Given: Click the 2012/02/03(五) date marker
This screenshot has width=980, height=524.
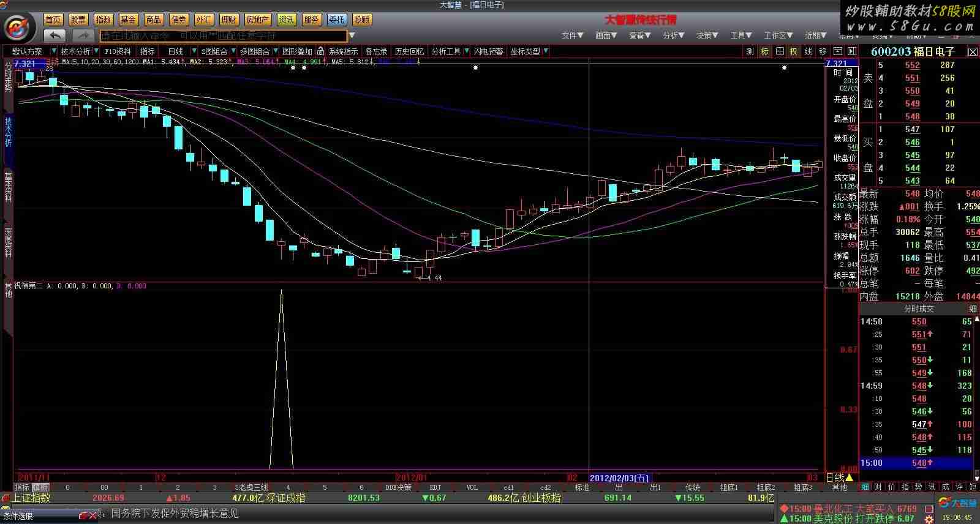Looking at the screenshot, I should 619,477.
